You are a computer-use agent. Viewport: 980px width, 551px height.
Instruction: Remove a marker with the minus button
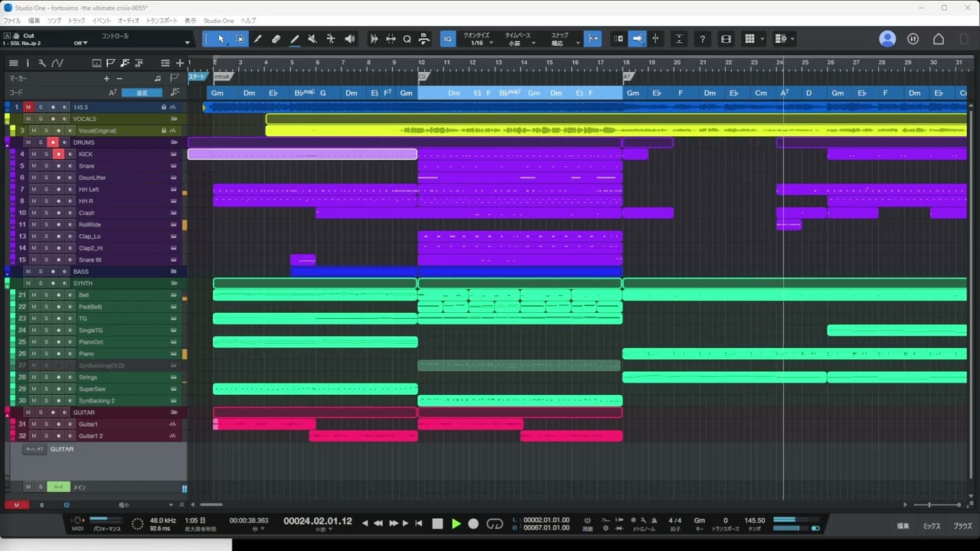[x=119, y=78]
